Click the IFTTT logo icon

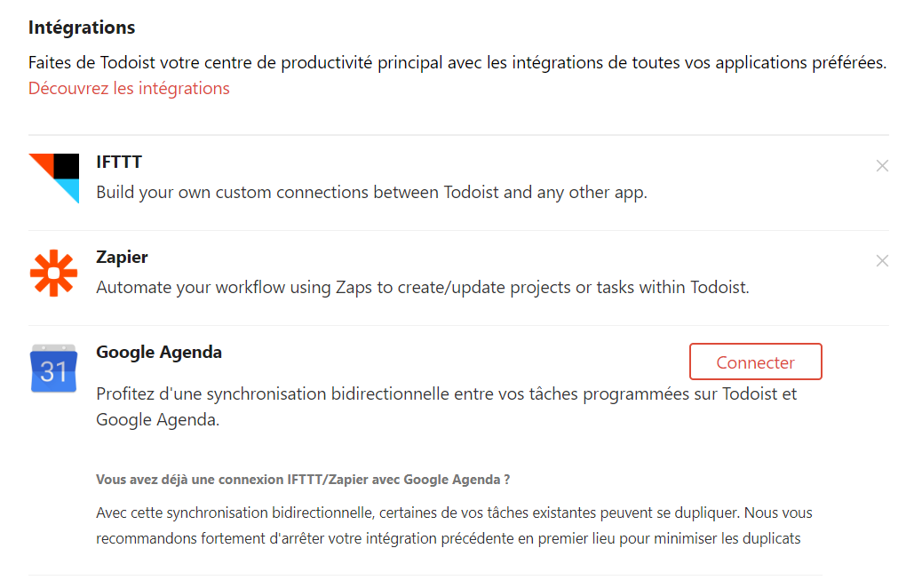click(x=54, y=179)
